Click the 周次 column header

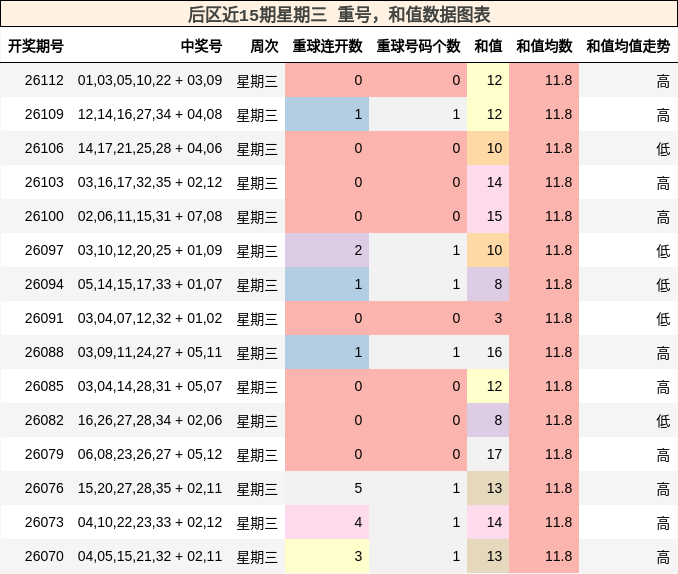click(264, 46)
